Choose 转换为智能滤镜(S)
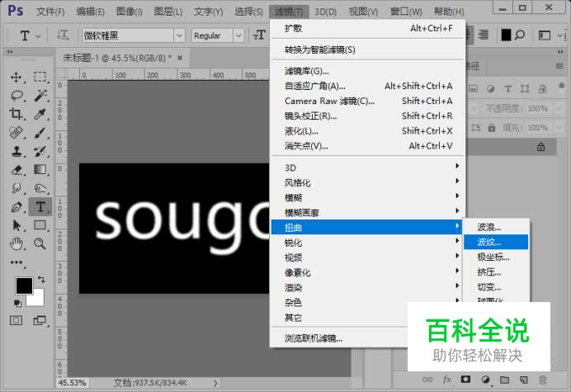Image resolution: width=571 pixels, height=392 pixels. coord(368,50)
